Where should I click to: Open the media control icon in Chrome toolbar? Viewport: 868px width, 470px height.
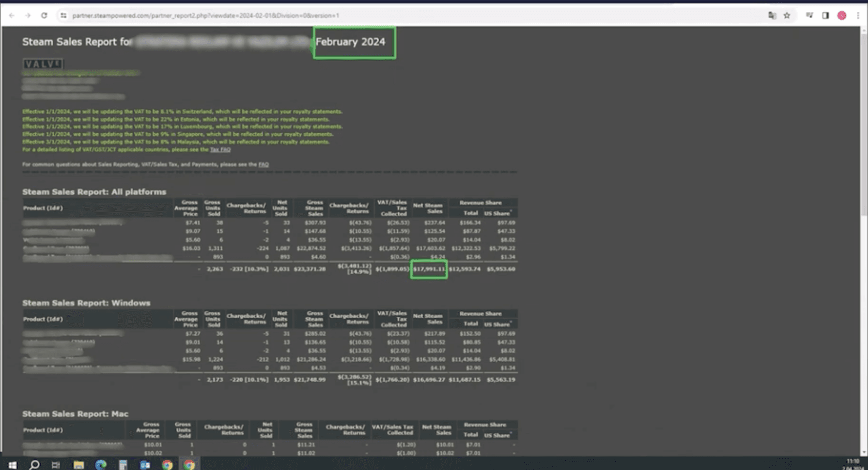click(810, 15)
